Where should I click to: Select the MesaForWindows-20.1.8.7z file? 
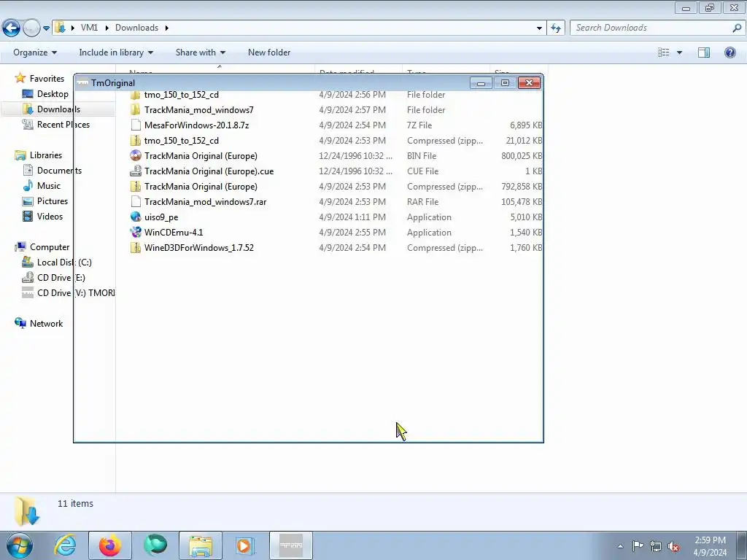tap(196, 125)
